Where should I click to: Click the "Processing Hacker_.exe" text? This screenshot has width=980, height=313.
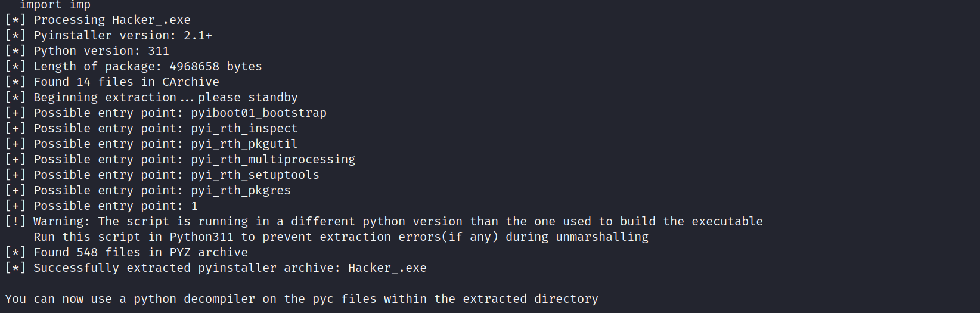click(112, 20)
